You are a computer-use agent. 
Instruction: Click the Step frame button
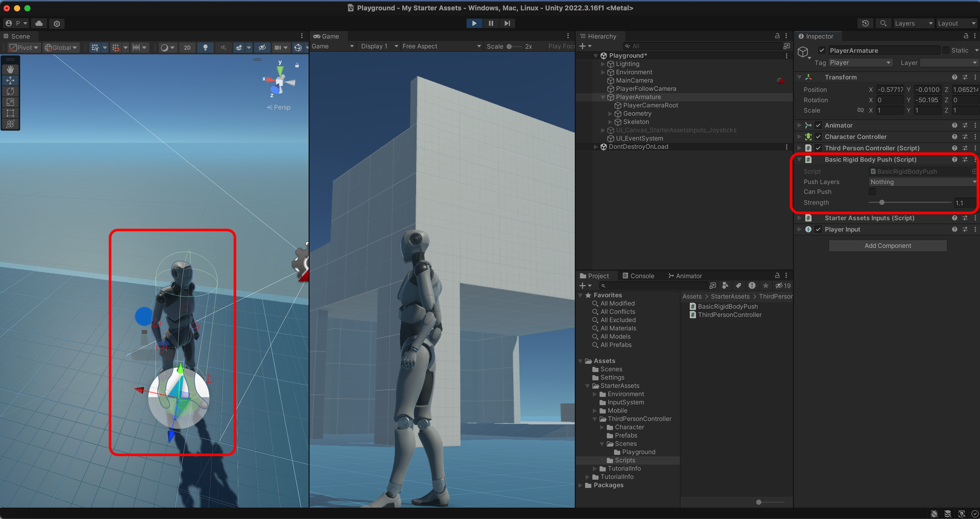pos(507,23)
